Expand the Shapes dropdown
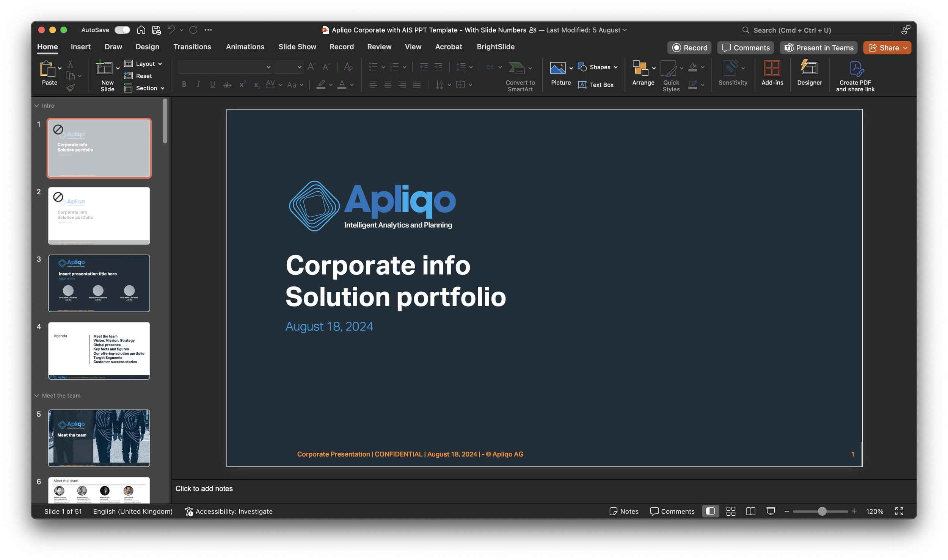 coord(615,67)
